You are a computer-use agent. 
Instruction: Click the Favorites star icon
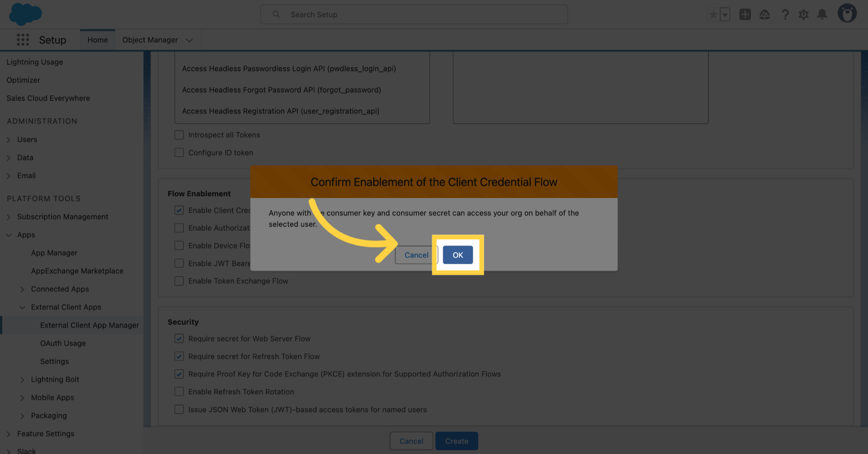(713, 14)
